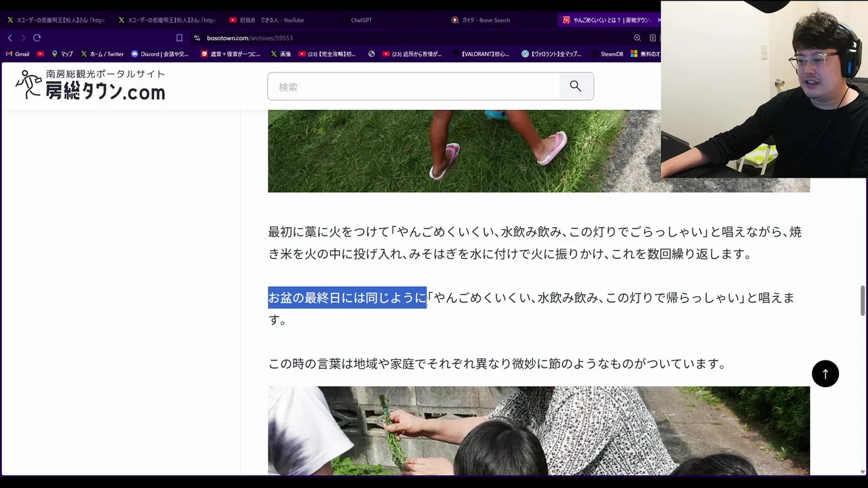Open the マップ bookmark
Screen dimensions: 868x488
(x=62, y=54)
